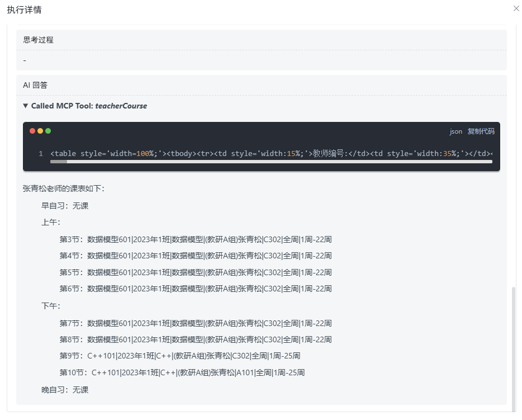The image size is (522, 420).
Task: Click the 第7节 数据模型601 row
Action: coord(196,323)
